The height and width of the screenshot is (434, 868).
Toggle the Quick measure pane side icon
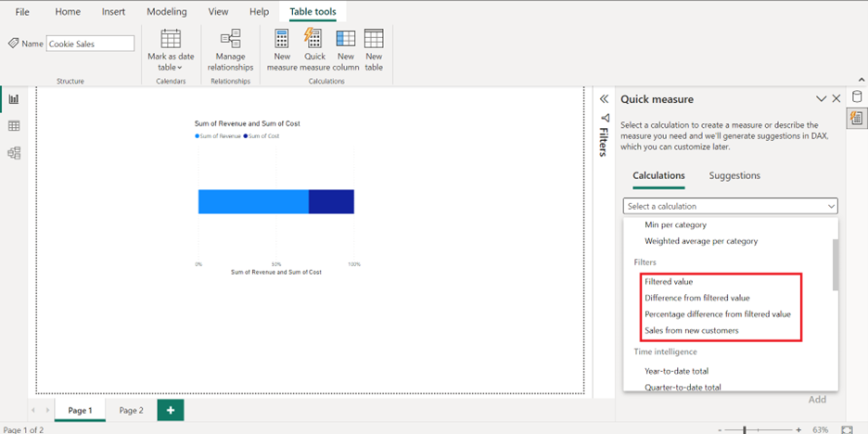[x=856, y=118]
